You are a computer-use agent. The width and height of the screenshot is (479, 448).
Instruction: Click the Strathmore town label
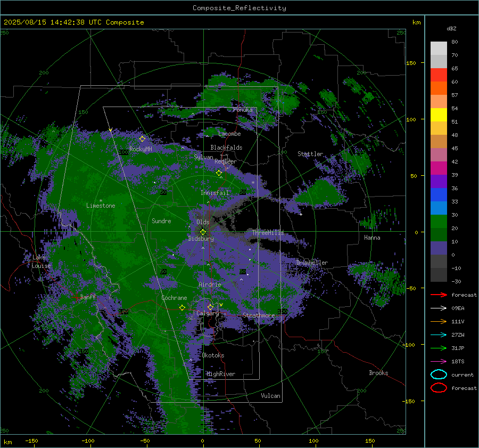pos(259,315)
